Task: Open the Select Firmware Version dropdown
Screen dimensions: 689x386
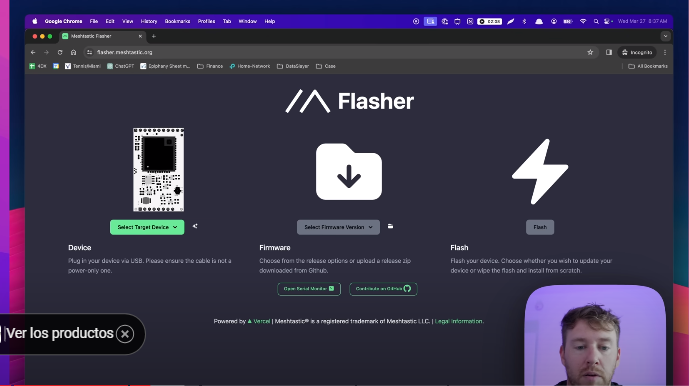Action: (338, 227)
